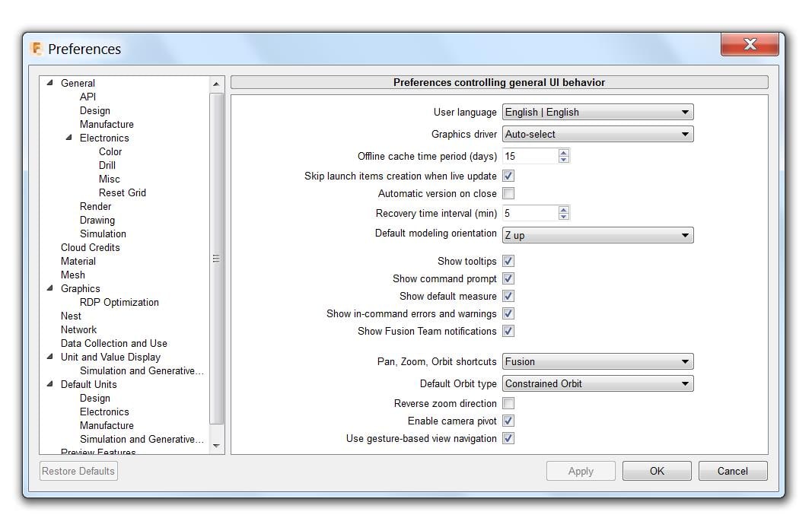The width and height of the screenshot is (812, 518).
Task: Select Drawing preferences item
Action: (x=97, y=221)
